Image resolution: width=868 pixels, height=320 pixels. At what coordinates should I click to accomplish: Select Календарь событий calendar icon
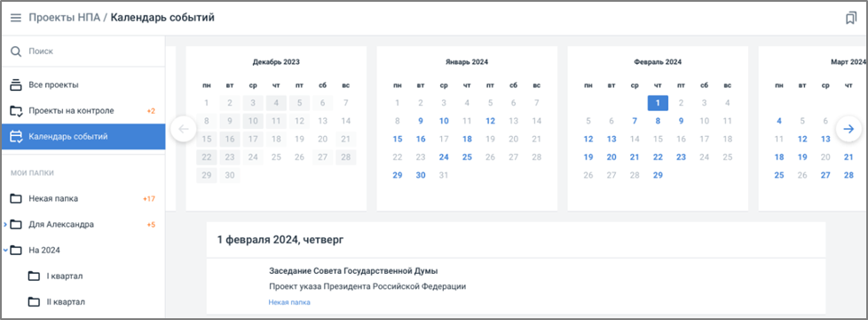click(x=16, y=136)
